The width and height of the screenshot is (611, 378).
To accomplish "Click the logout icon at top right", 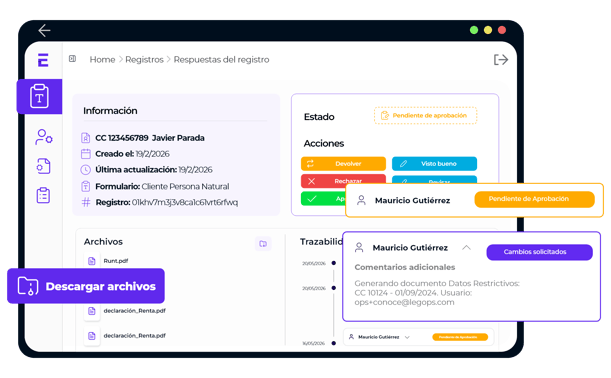I will (x=501, y=60).
